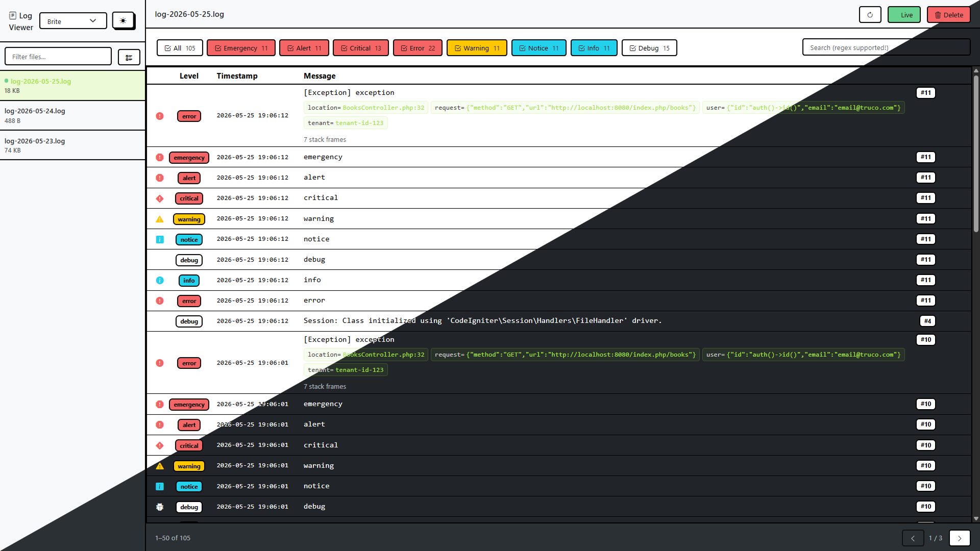The height and width of the screenshot is (551, 980).
Task: Click the error icon of exception at 19:06:01
Action: [160, 363]
